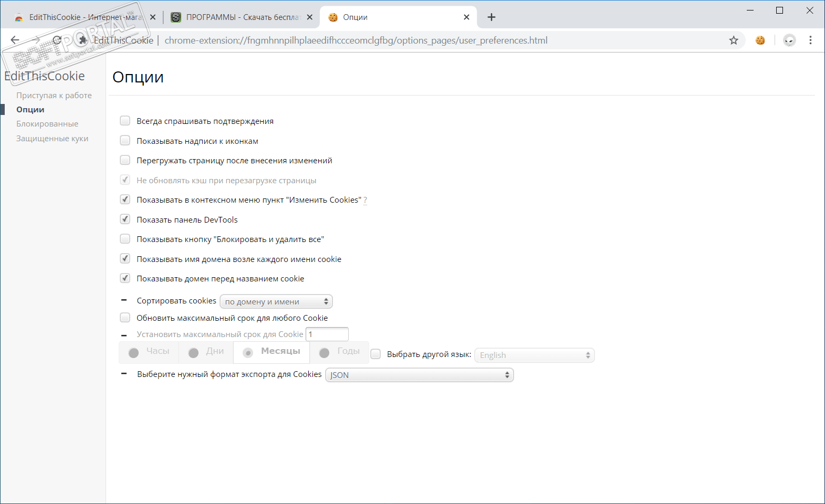Click the EditThisCookie cookie extension icon
The height and width of the screenshot is (504, 825).
[760, 40]
